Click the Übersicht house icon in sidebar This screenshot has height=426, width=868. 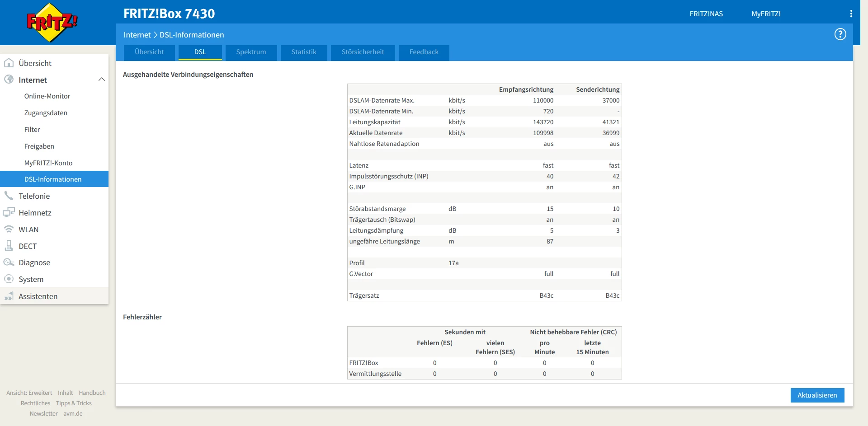click(9, 63)
